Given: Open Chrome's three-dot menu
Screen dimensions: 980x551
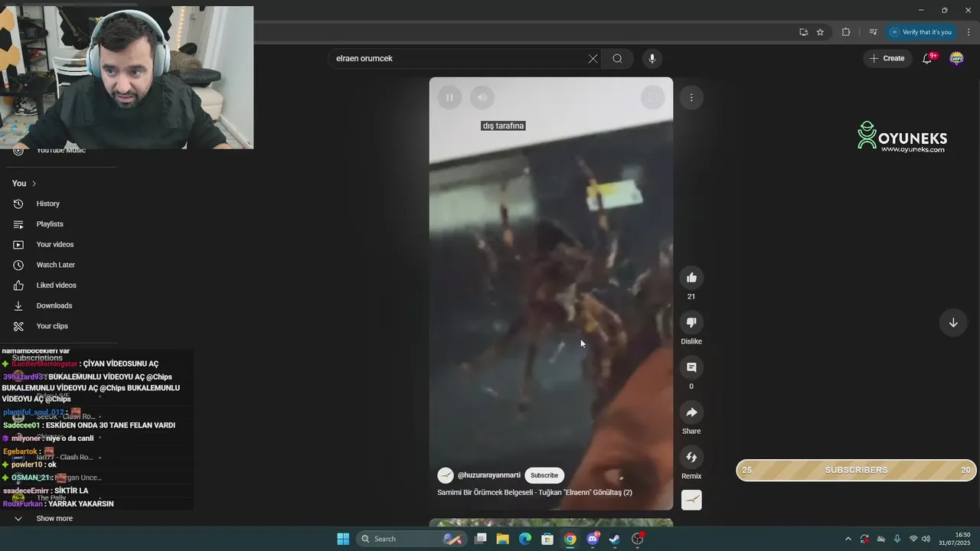Looking at the screenshot, I should tap(969, 32).
